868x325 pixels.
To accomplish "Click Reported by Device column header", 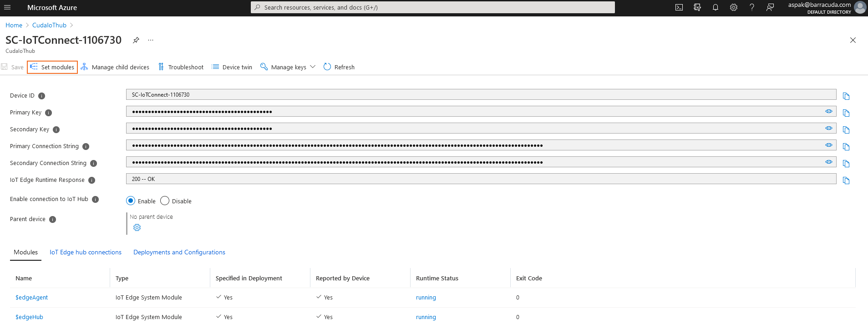I will pyautogui.click(x=343, y=278).
